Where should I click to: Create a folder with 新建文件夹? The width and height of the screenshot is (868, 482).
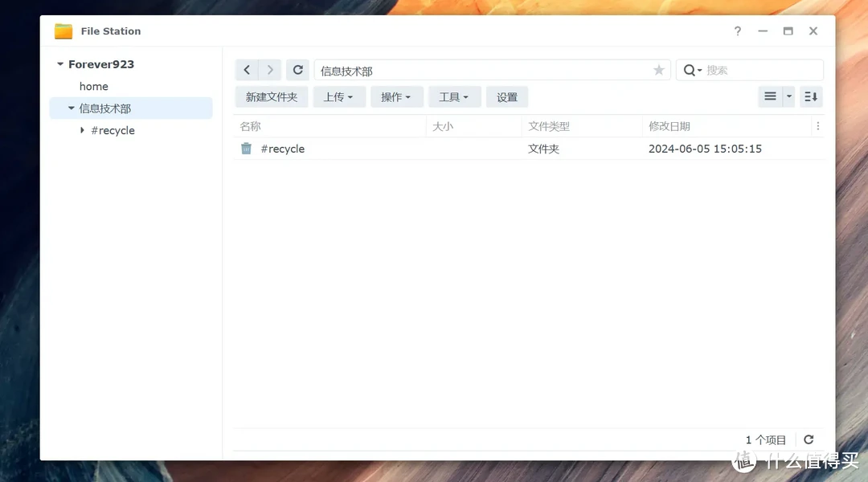point(271,96)
